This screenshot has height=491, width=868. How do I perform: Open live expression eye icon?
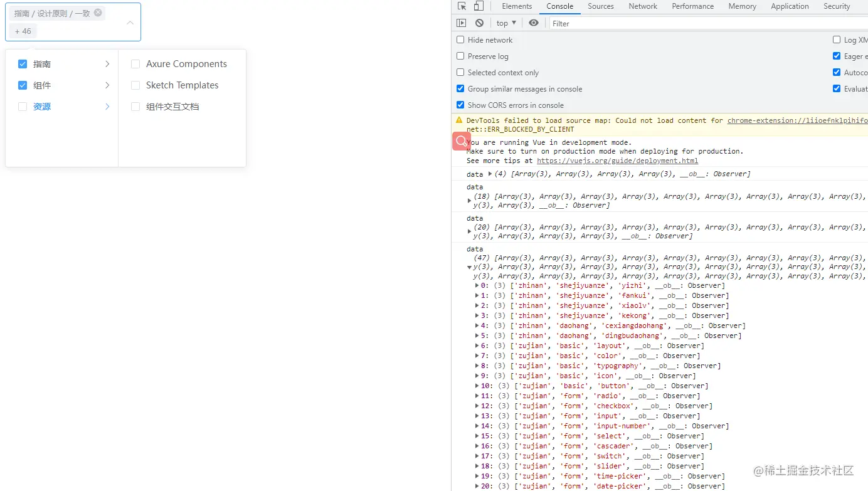[534, 23]
